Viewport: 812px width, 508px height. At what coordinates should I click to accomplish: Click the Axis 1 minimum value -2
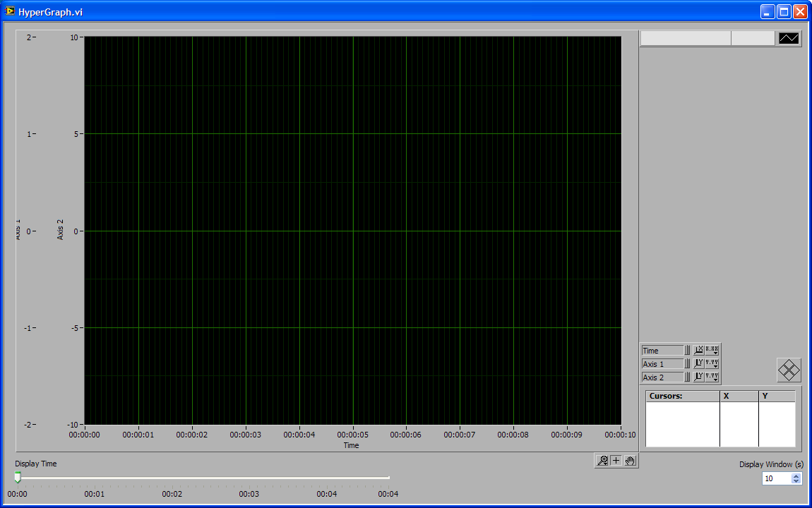point(28,425)
